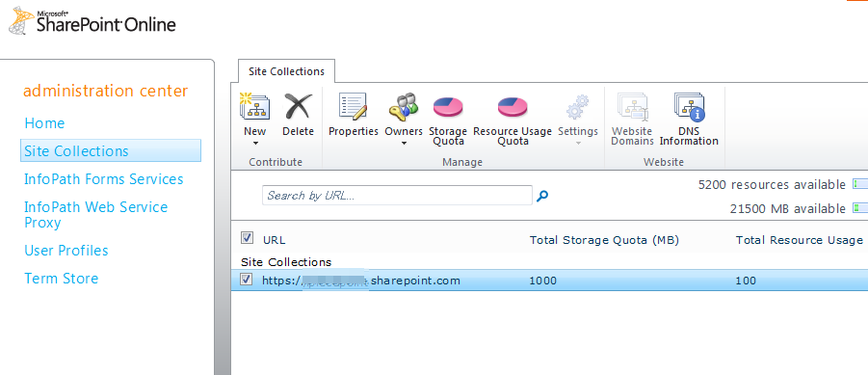
Task: Expand the New dropdown arrow
Action: pos(255,144)
